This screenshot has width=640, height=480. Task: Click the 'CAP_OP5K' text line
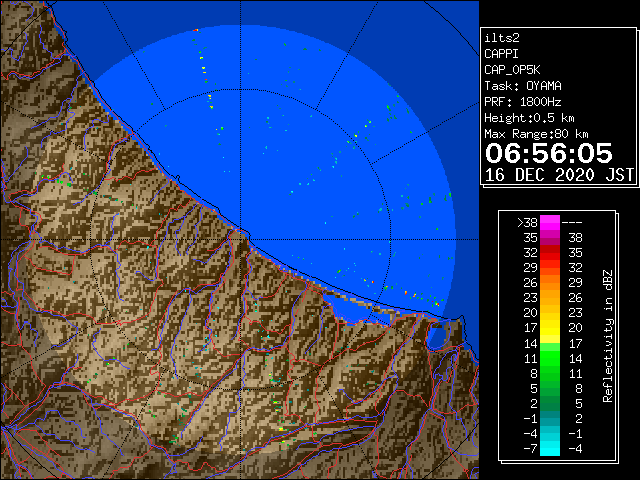pyautogui.click(x=512, y=70)
